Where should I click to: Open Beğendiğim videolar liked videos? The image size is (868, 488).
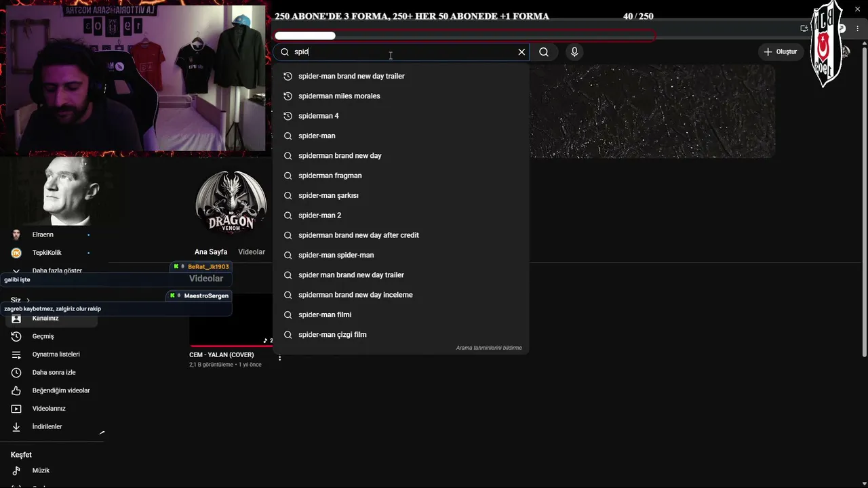pyautogui.click(x=52, y=390)
